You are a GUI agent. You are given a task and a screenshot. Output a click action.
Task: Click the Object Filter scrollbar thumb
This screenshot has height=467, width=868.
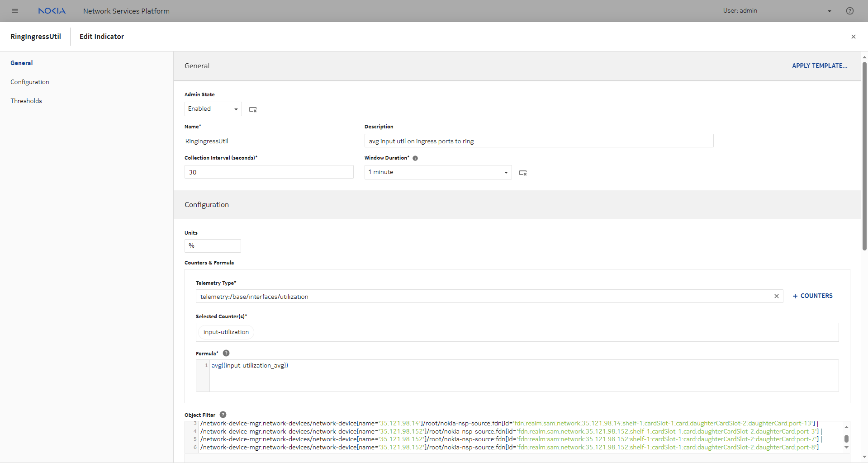click(x=846, y=439)
